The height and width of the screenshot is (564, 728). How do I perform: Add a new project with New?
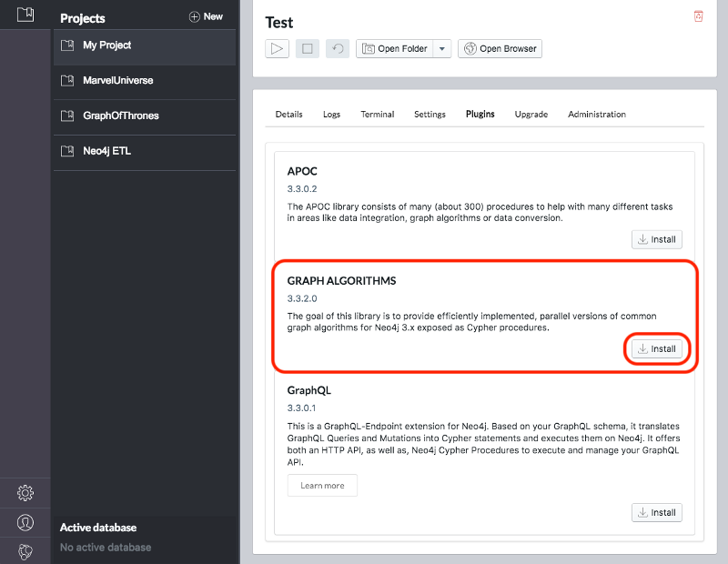point(206,16)
